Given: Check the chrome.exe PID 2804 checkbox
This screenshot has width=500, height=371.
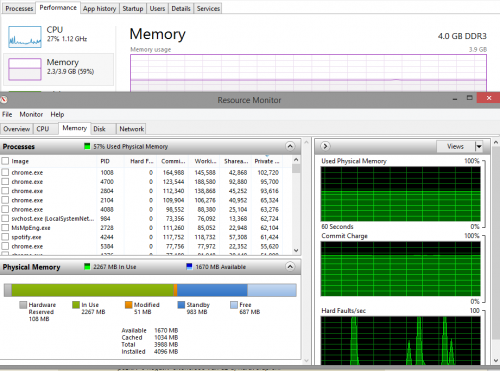Looking at the screenshot, I should (x=5, y=191).
